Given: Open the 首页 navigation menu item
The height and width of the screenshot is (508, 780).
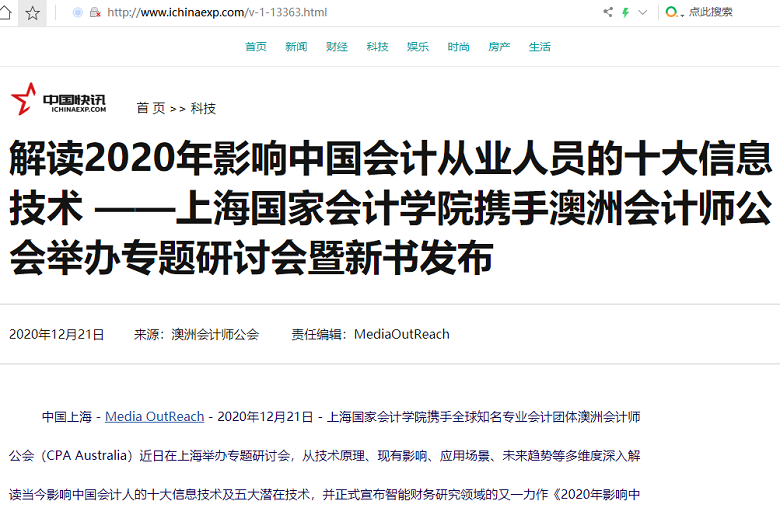Looking at the screenshot, I should pos(256,47).
